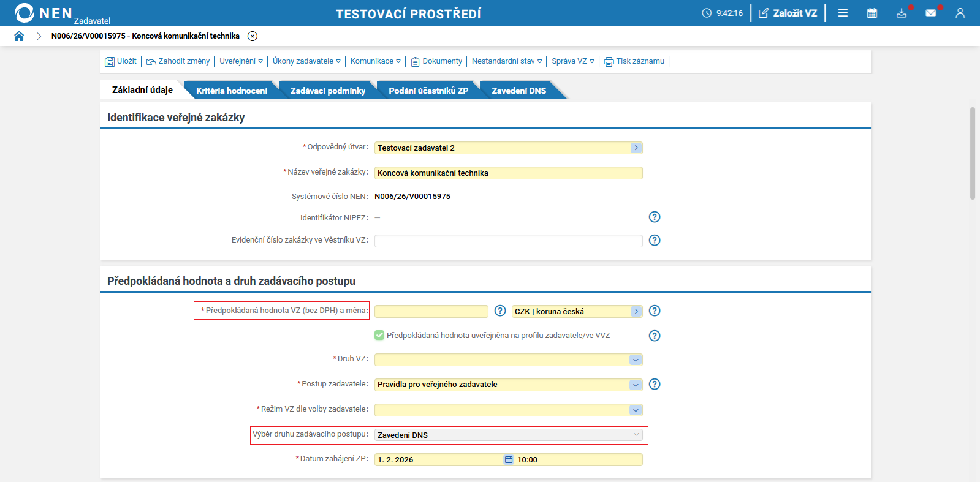Close the Koncová komunikační technika breadcrumb tab
Image resolution: width=980 pixels, height=482 pixels.
click(253, 36)
